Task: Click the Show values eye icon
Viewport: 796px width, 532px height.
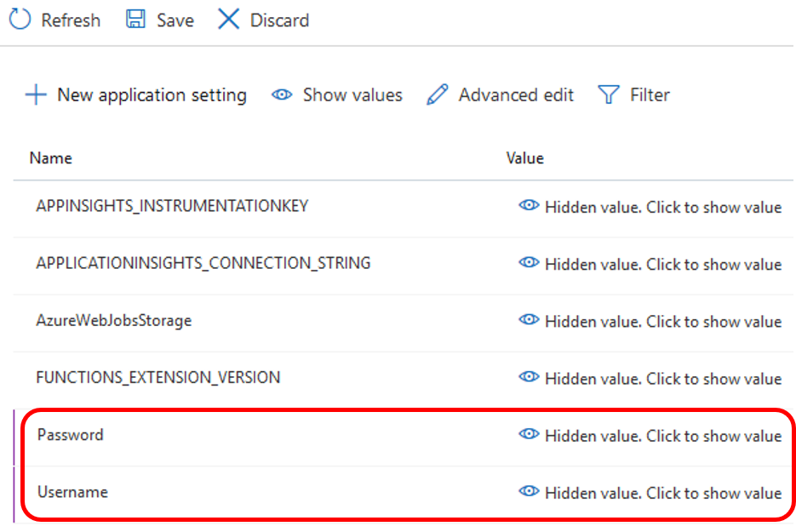Action: click(281, 95)
